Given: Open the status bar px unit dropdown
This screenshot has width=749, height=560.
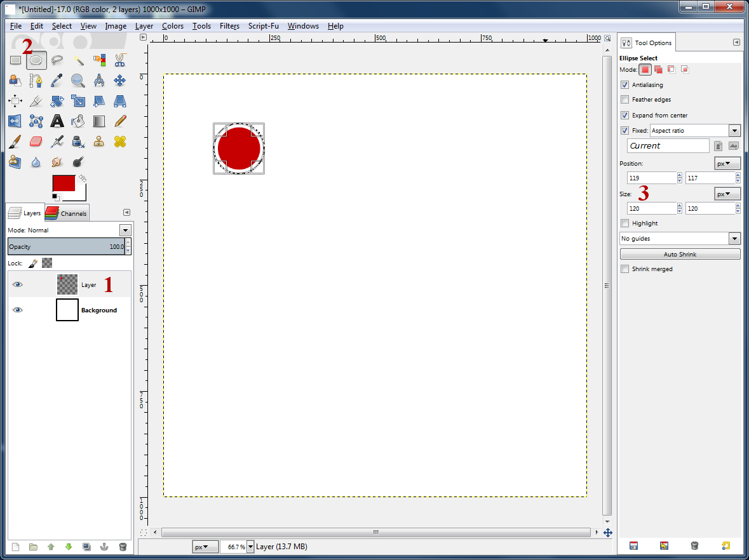Looking at the screenshot, I should point(205,547).
